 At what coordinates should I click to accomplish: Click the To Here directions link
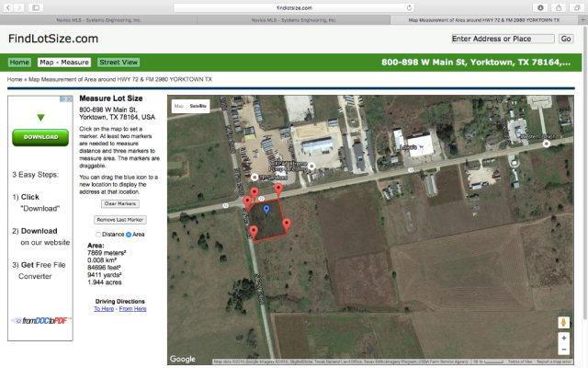click(x=104, y=309)
